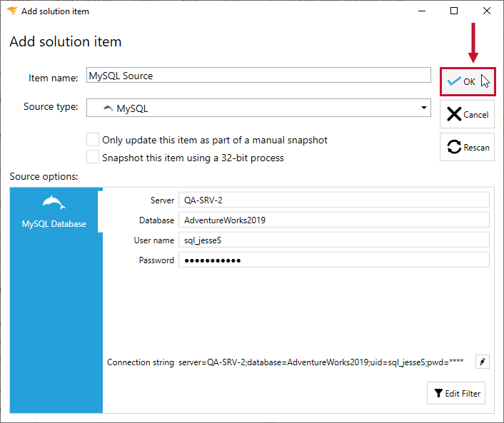The width and height of the screenshot is (504, 423).
Task: Click the Cancel button
Action: click(x=467, y=114)
